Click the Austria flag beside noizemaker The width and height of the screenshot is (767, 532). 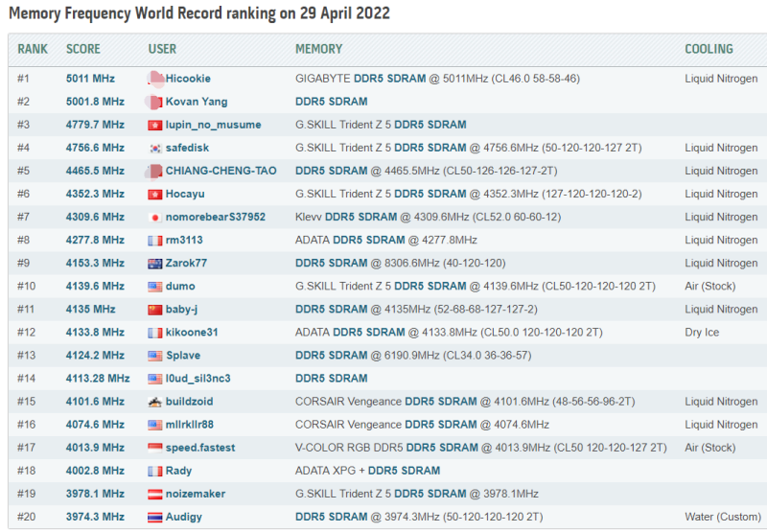pos(155,495)
